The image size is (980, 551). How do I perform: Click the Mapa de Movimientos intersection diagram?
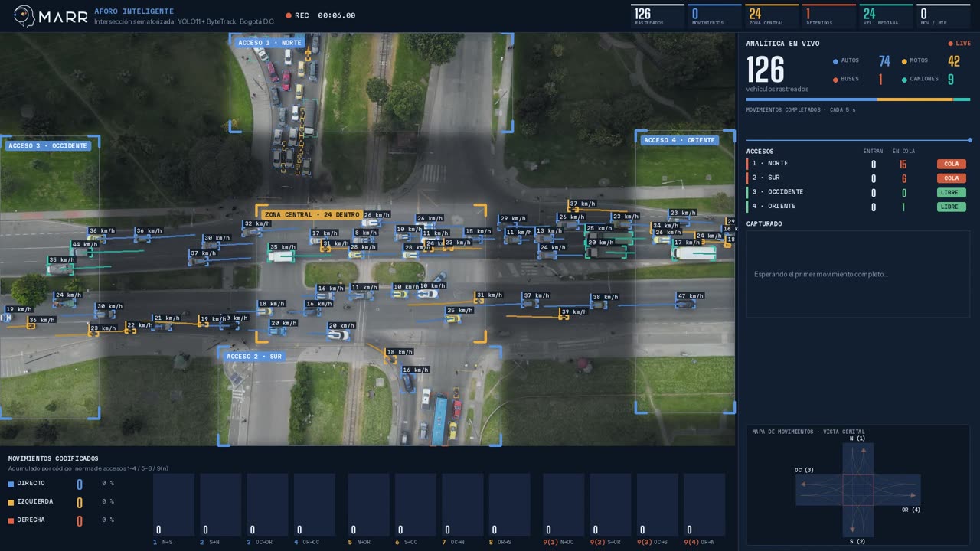point(857,490)
